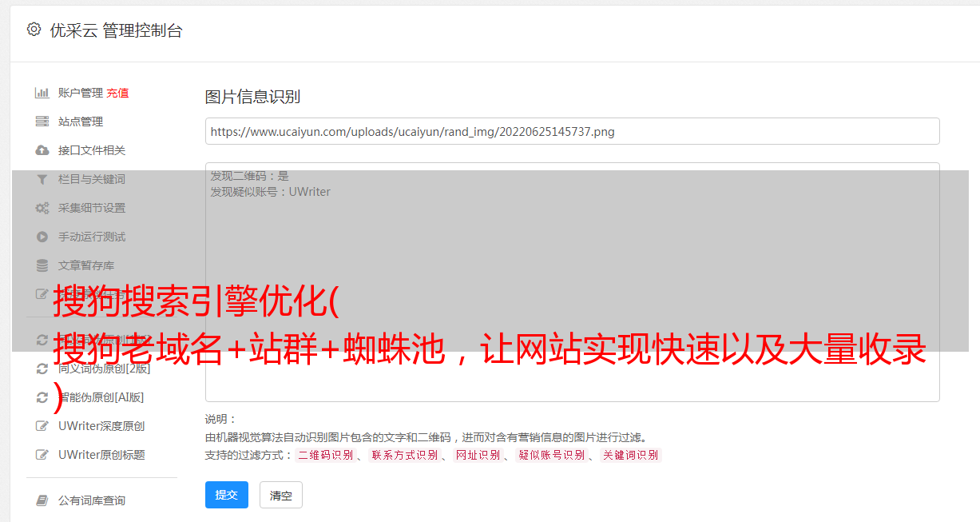Click the red 充值 link
Image resolution: width=980 pixels, height=522 pixels.
point(117,93)
